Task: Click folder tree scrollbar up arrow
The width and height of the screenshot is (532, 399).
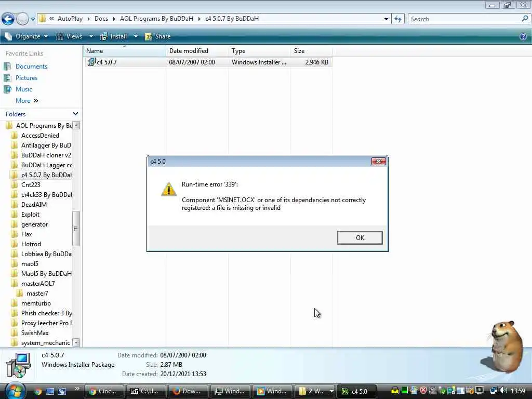Action: pos(76,126)
